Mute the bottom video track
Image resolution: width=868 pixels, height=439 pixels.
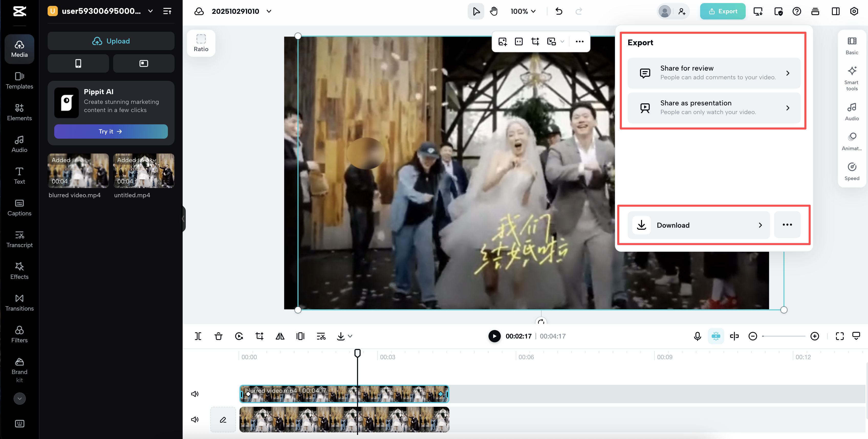tap(195, 420)
